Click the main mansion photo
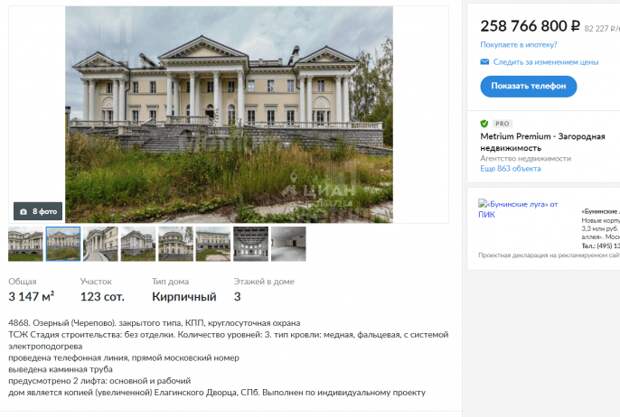Viewport: 620px width, 417px height. (x=229, y=114)
